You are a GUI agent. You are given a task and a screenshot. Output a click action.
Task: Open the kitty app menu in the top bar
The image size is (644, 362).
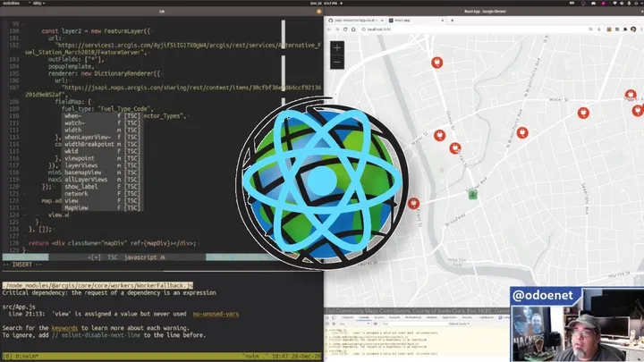pos(37,4)
